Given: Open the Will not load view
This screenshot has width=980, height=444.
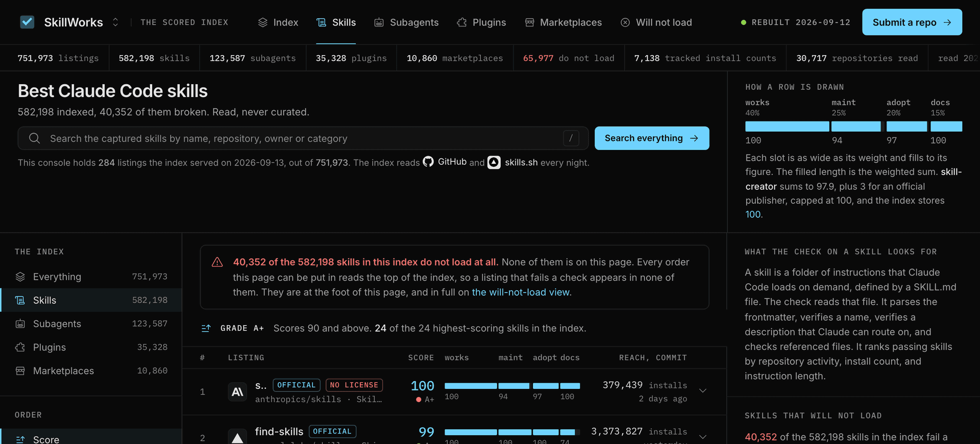Looking at the screenshot, I should [x=656, y=22].
